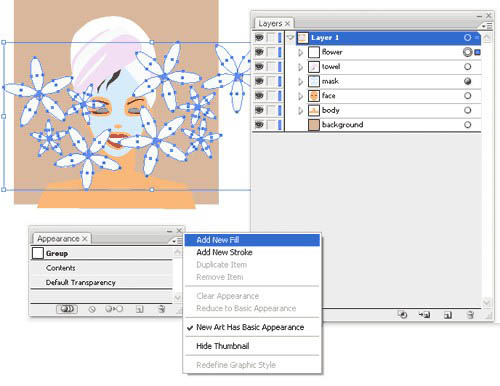This screenshot has width=500, height=386.
Task: Click target circle of background layer
Action: [x=467, y=125]
